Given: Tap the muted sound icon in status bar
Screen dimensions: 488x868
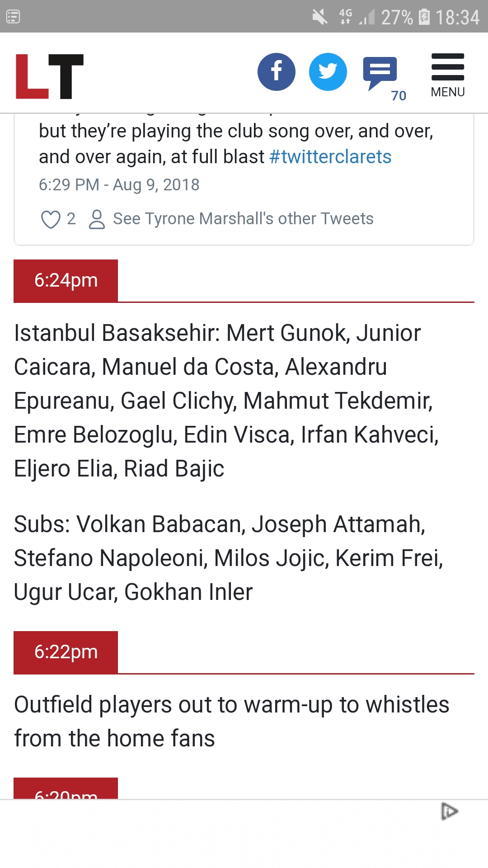Looking at the screenshot, I should [319, 17].
